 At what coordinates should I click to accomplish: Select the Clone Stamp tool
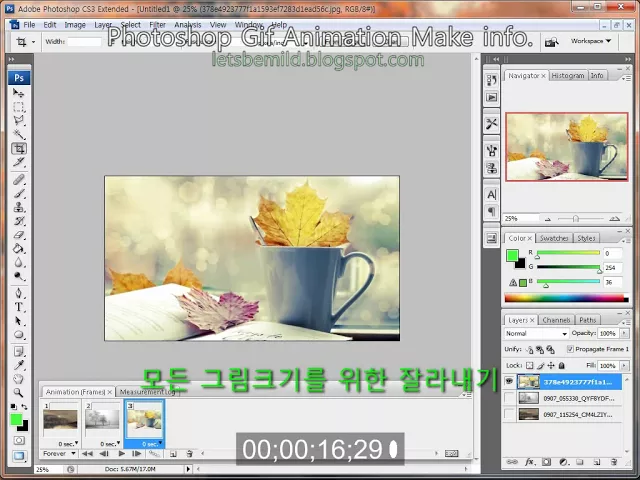coord(18,207)
